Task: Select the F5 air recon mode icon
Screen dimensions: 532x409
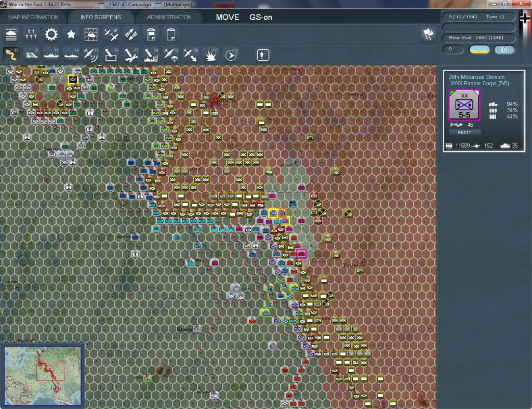Action: 91,55
